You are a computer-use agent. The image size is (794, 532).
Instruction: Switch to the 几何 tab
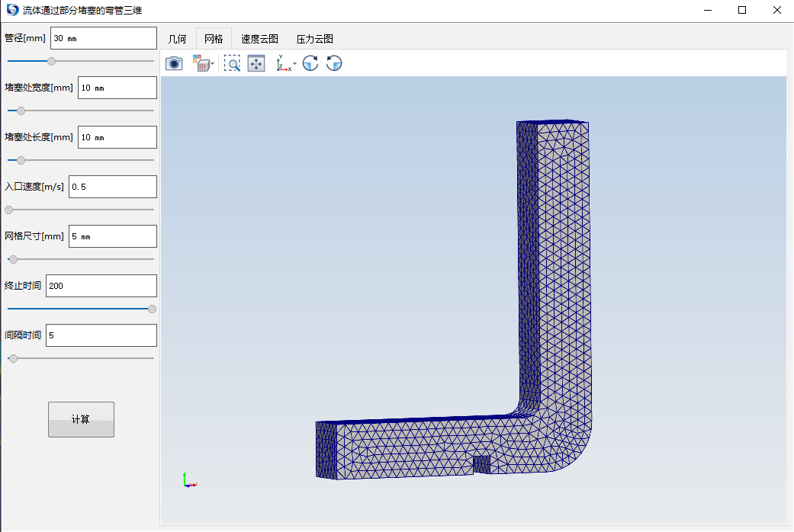pyautogui.click(x=177, y=39)
